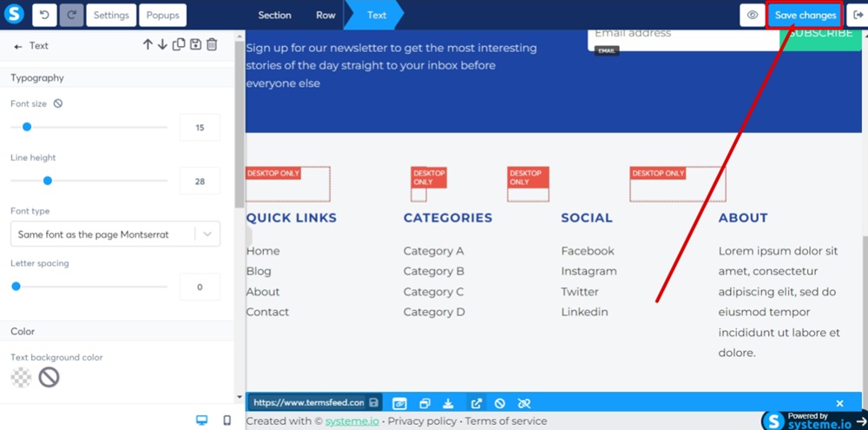Reset font size with the clear icon

coord(58,103)
